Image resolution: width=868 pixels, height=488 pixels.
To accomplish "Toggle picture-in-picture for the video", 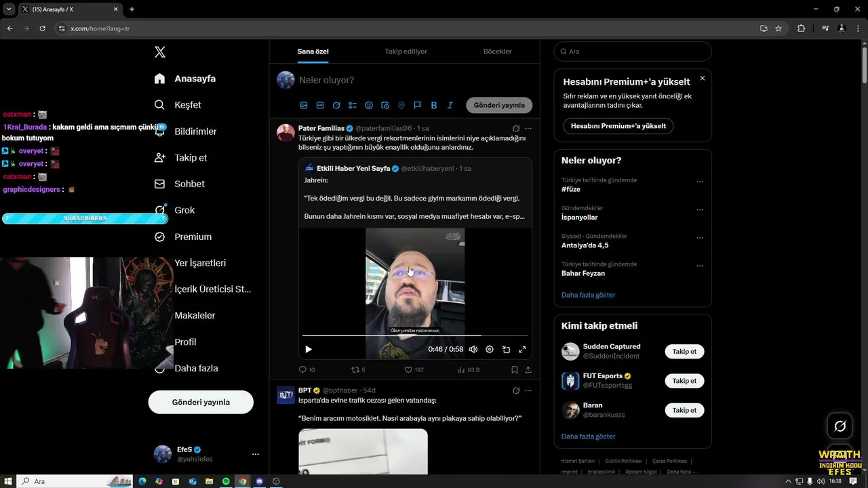I will click(x=506, y=349).
